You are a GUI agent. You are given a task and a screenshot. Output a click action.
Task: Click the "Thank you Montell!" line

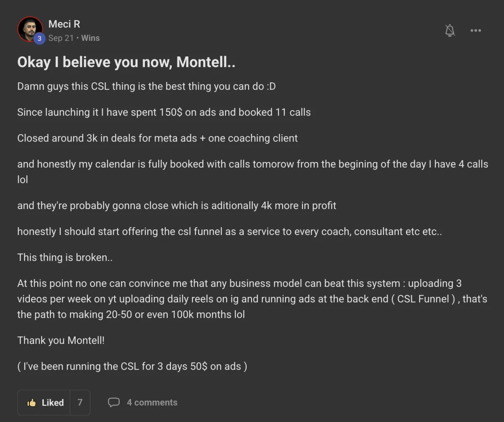click(x=61, y=340)
